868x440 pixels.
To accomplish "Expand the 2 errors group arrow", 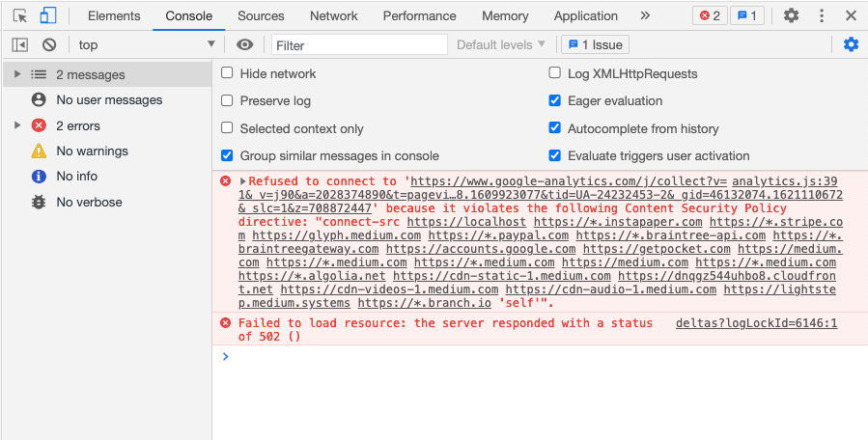I will pyautogui.click(x=17, y=125).
